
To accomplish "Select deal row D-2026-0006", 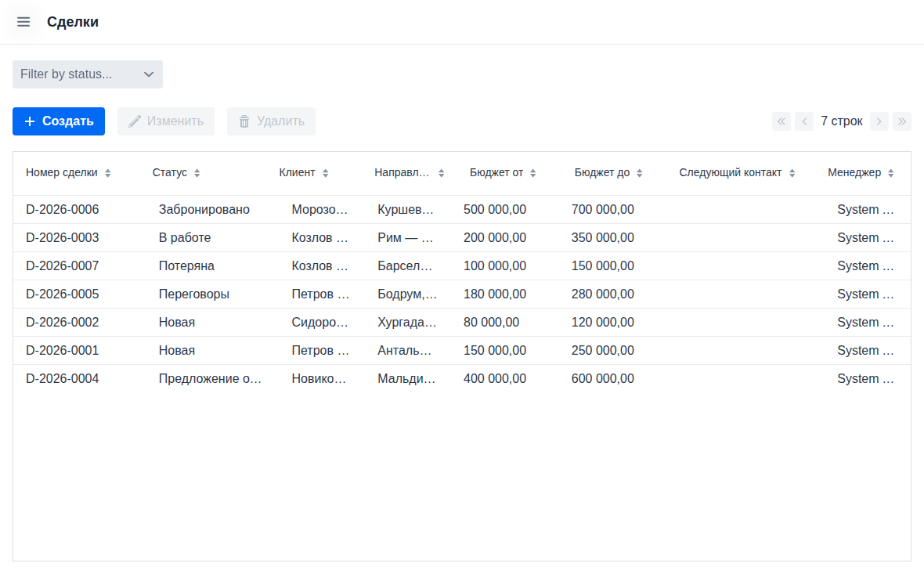I will [63, 210].
